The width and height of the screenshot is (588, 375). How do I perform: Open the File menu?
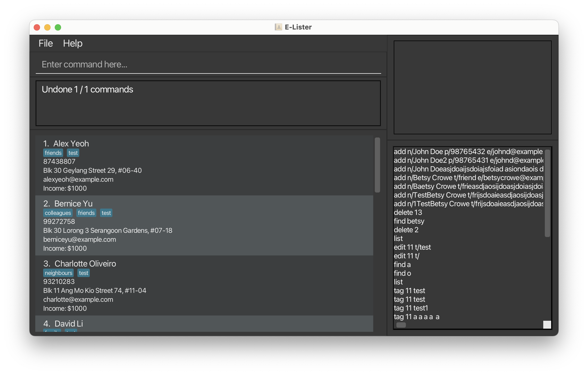click(x=46, y=43)
